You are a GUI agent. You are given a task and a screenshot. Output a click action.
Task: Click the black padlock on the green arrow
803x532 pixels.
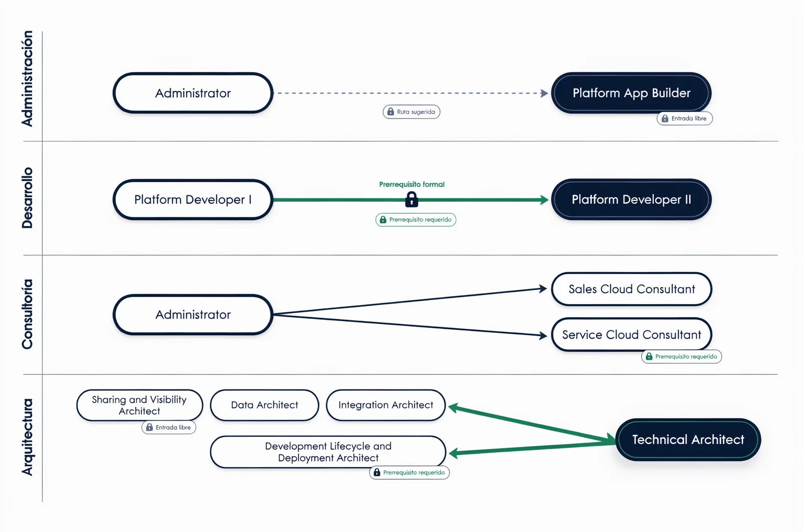(412, 199)
